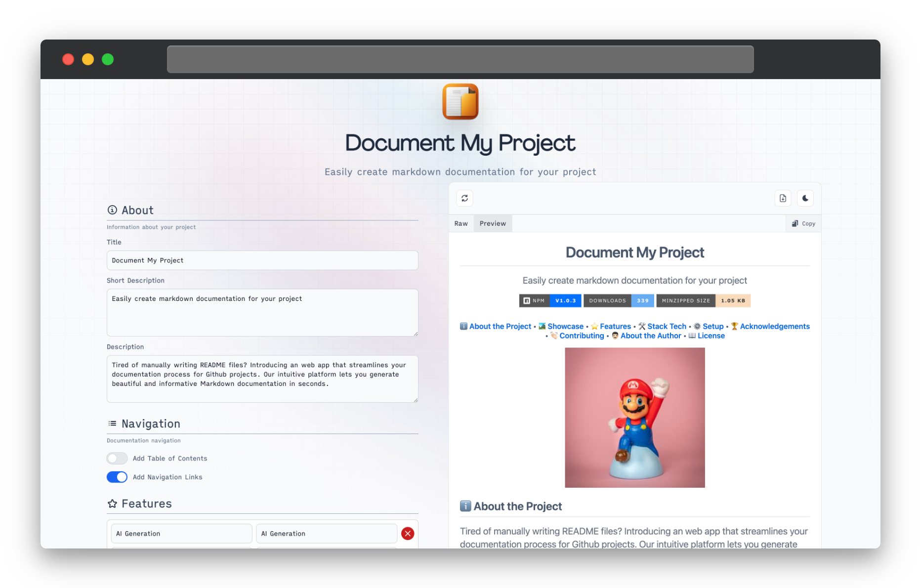
Task: Click the app logo icon at top
Action: [x=460, y=101]
